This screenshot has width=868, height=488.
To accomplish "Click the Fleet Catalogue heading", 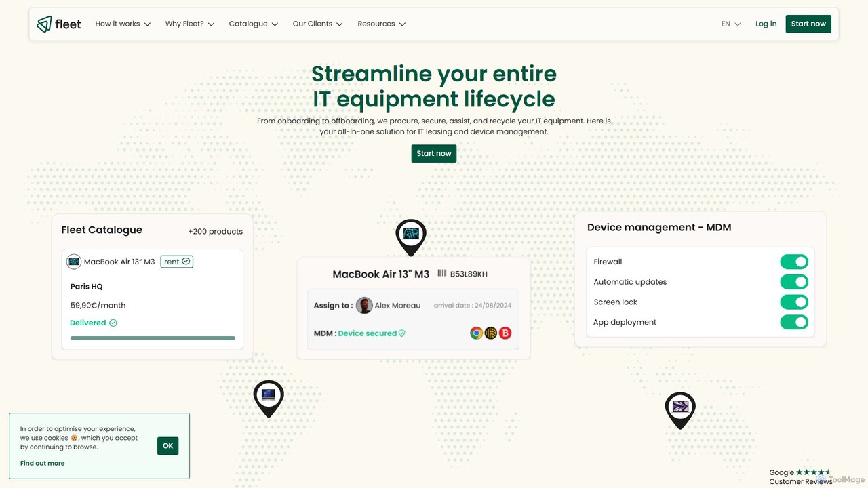I will [102, 230].
